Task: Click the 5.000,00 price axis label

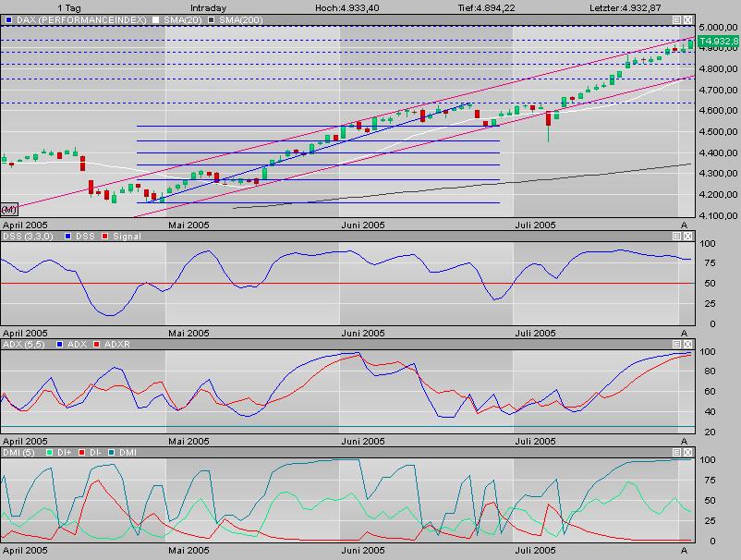Action: point(718,28)
